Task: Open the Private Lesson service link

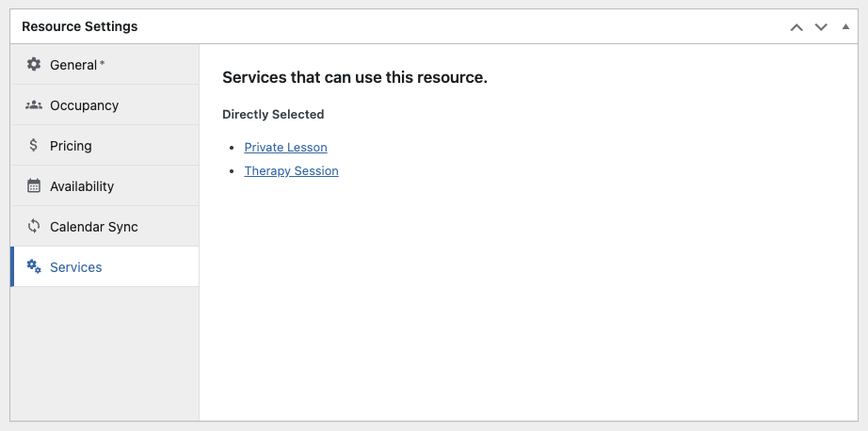Action: point(285,148)
